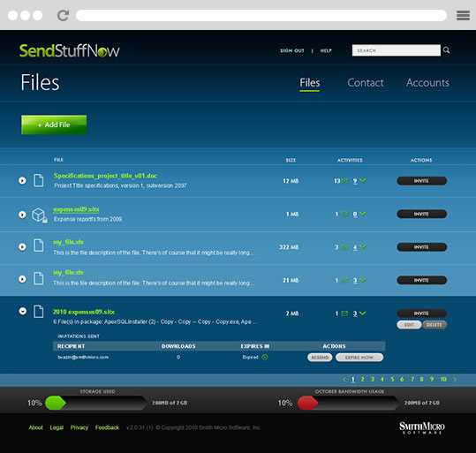Click envelope icon in 21 MB row

coord(344,280)
